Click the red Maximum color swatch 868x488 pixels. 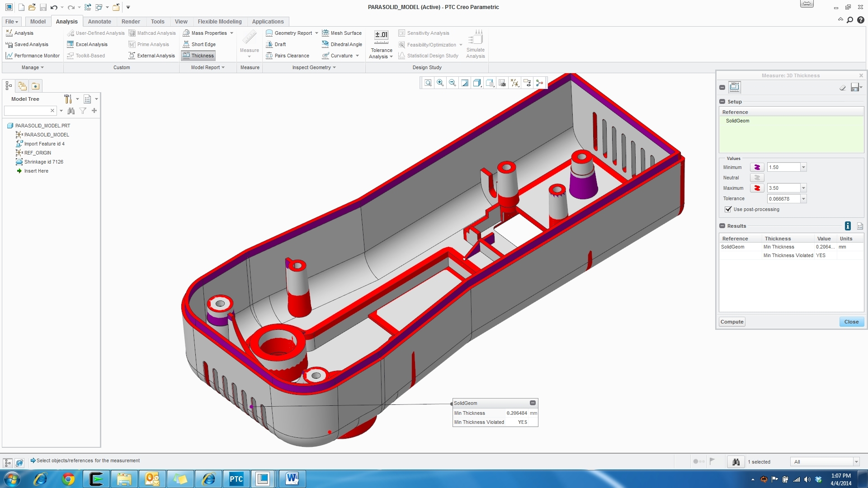757,188
